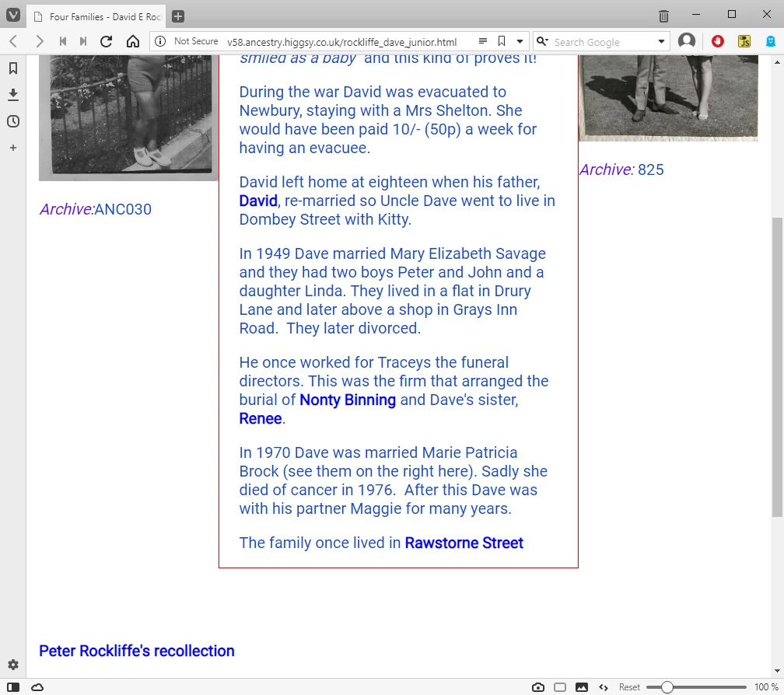Image resolution: width=784 pixels, height=695 pixels.
Task: Add a web panel with plus
Action: coord(13,148)
